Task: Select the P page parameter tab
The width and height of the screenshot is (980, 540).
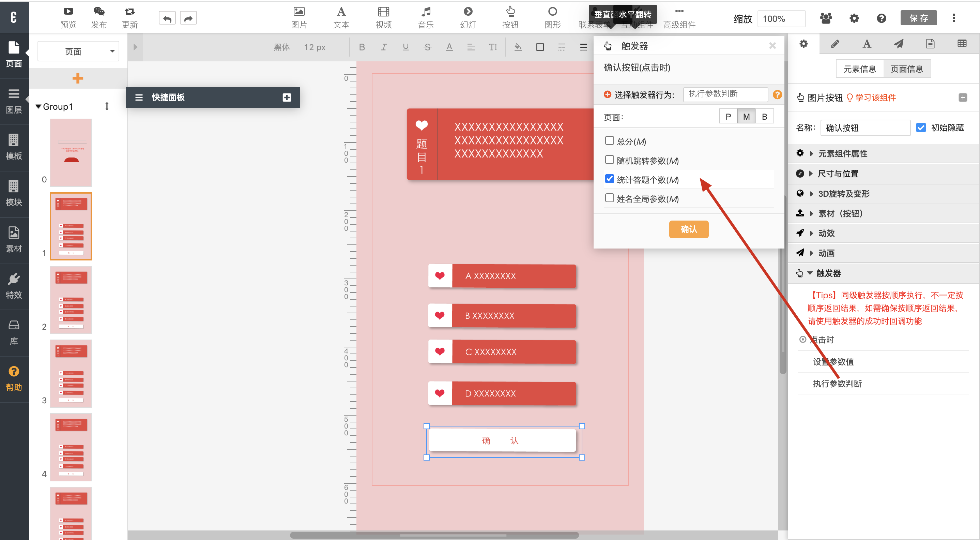Action: click(x=728, y=117)
